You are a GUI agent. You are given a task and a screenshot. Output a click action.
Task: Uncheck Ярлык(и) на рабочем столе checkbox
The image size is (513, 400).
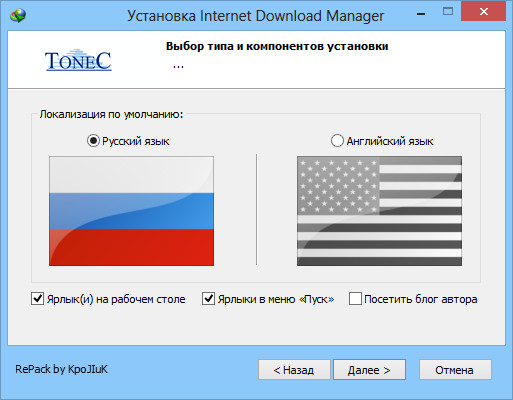point(37,299)
